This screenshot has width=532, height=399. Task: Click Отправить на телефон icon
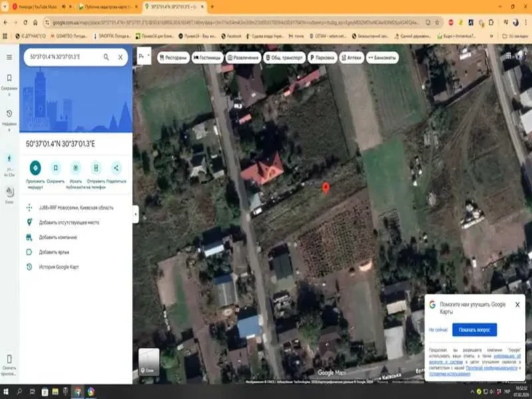[96, 168]
